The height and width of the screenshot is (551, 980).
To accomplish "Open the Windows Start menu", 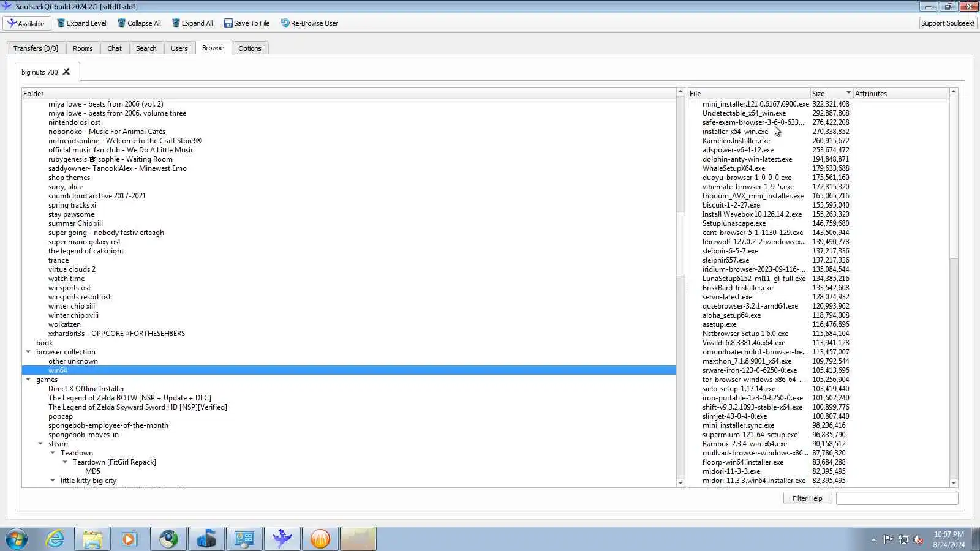I will point(17,539).
